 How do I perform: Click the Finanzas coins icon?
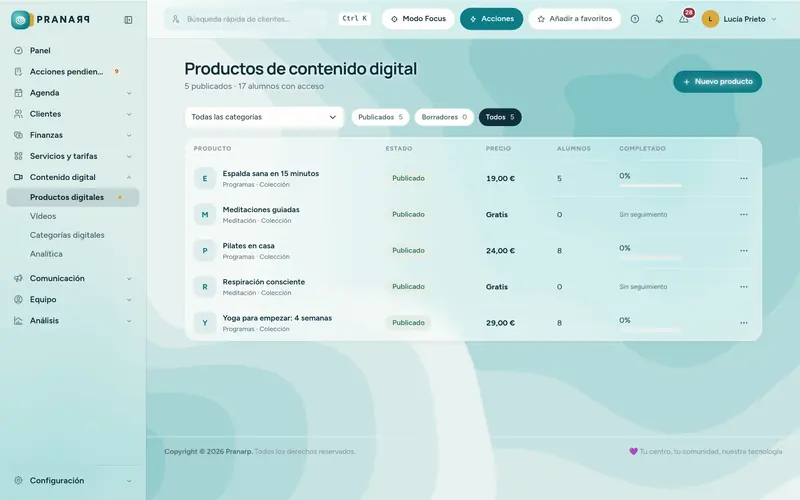click(x=18, y=135)
